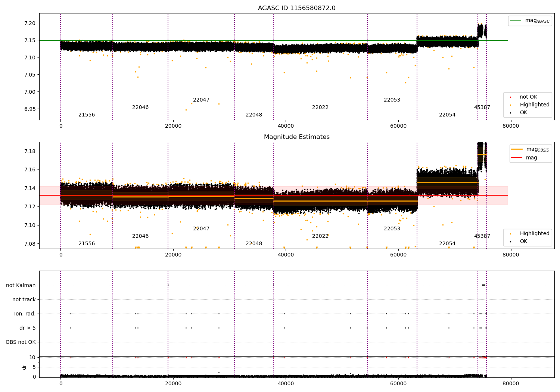Click the 6.95 y-axis tick label
This screenshot has width=560, height=392.
click(30, 109)
